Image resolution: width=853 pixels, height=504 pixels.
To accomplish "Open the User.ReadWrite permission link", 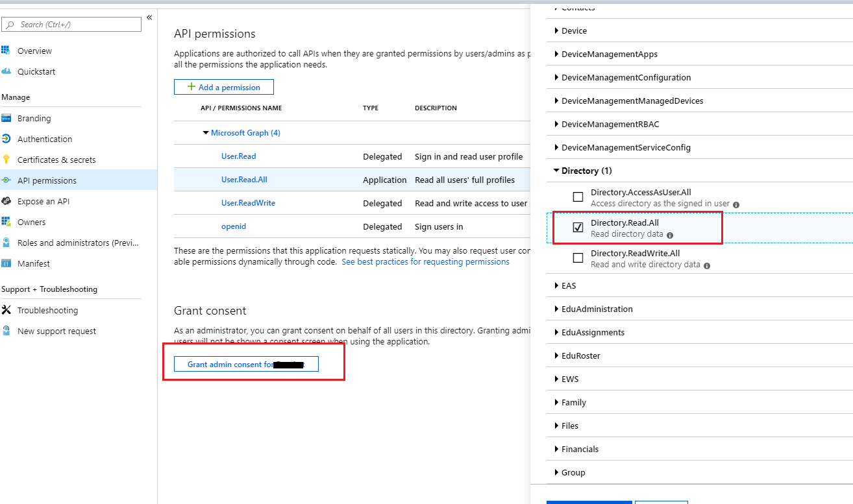I will tap(248, 203).
